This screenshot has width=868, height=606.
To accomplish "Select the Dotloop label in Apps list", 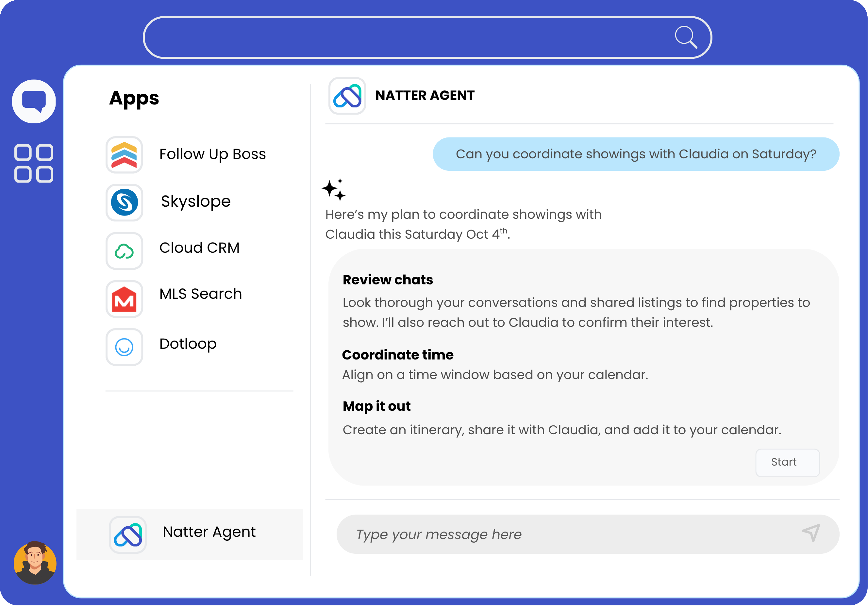I will (x=188, y=344).
